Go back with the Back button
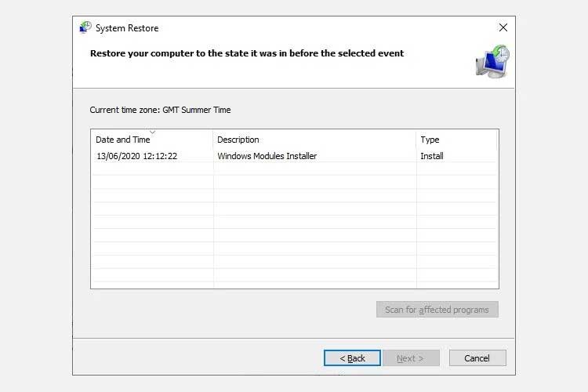588x392 pixels. pyautogui.click(x=352, y=358)
